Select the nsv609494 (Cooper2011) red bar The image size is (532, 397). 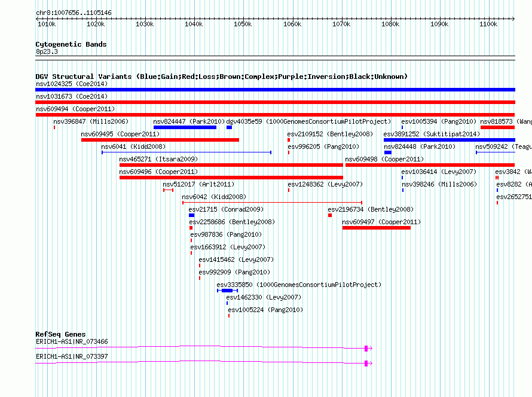click(275, 115)
